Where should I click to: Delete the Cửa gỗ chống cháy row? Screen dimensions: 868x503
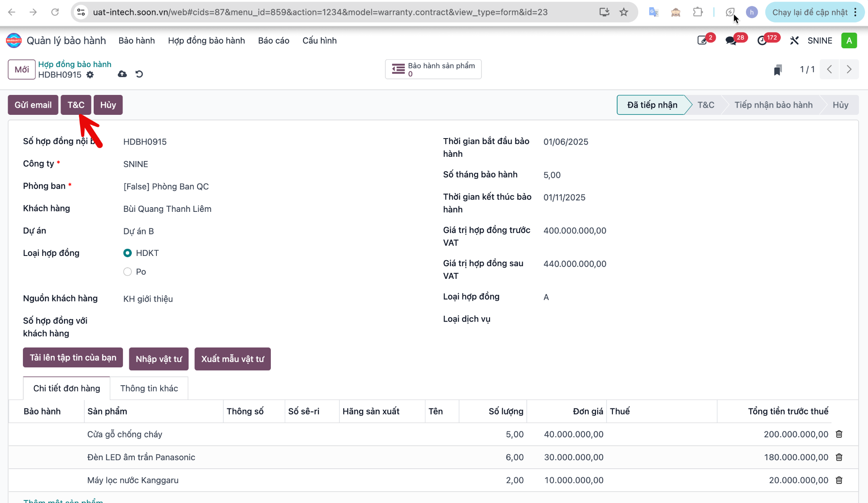pyautogui.click(x=839, y=434)
